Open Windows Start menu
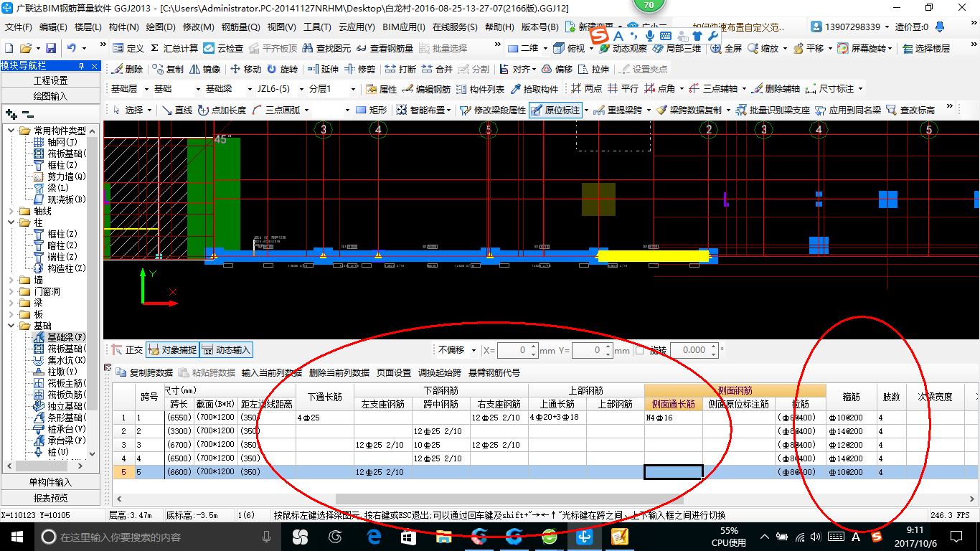This screenshot has height=551, width=980. [17, 536]
